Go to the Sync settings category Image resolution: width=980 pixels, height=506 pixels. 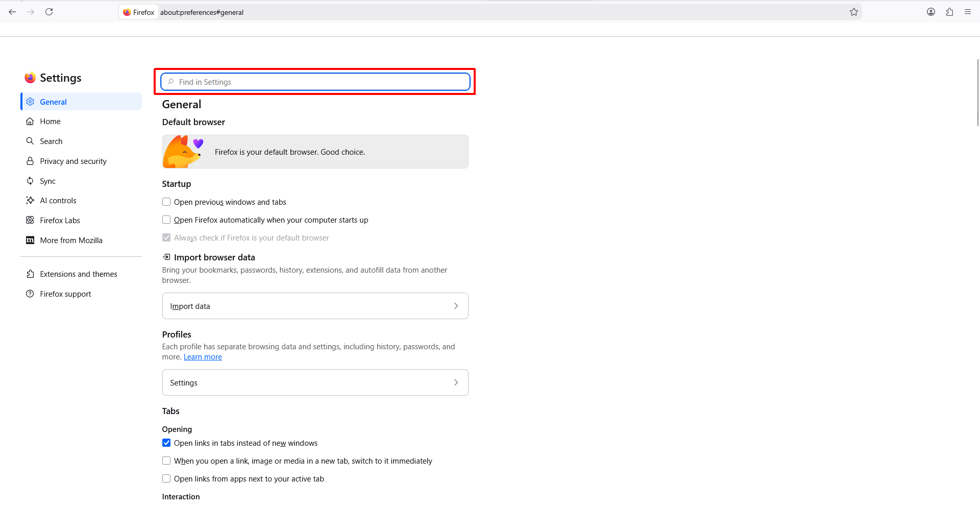coord(81,181)
